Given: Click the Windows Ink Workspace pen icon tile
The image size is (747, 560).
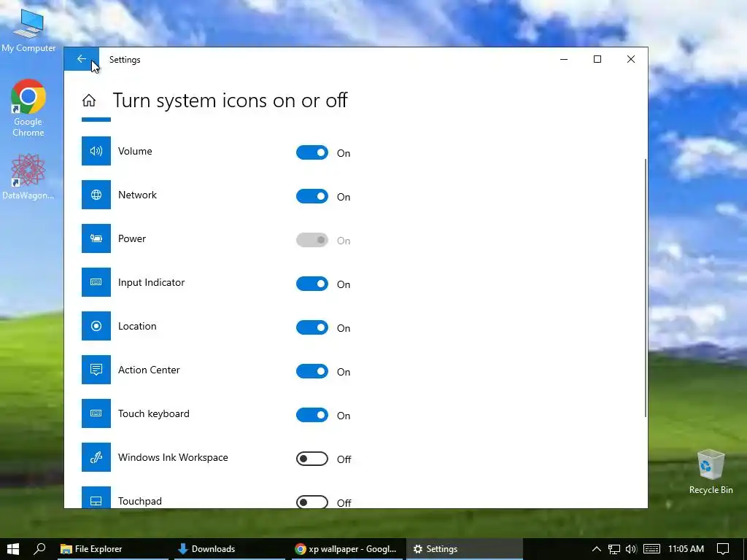Looking at the screenshot, I should point(96,458).
